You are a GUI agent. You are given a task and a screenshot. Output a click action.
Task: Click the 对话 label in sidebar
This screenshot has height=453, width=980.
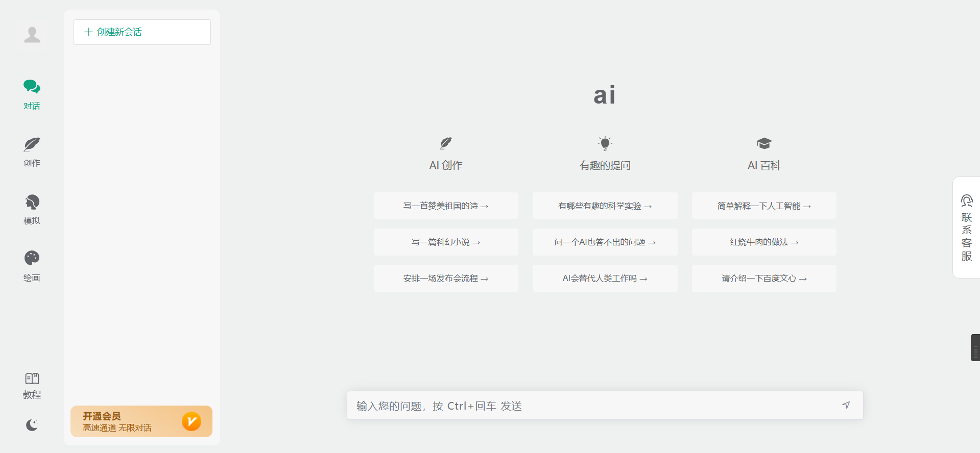coord(32,106)
